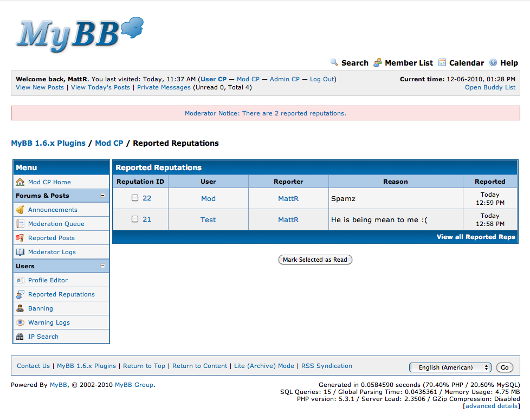Image resolution: width=530 pixels, height=420 pixels.
Task: Open IP Search in the sidebar
Action: tap(43, 337)
